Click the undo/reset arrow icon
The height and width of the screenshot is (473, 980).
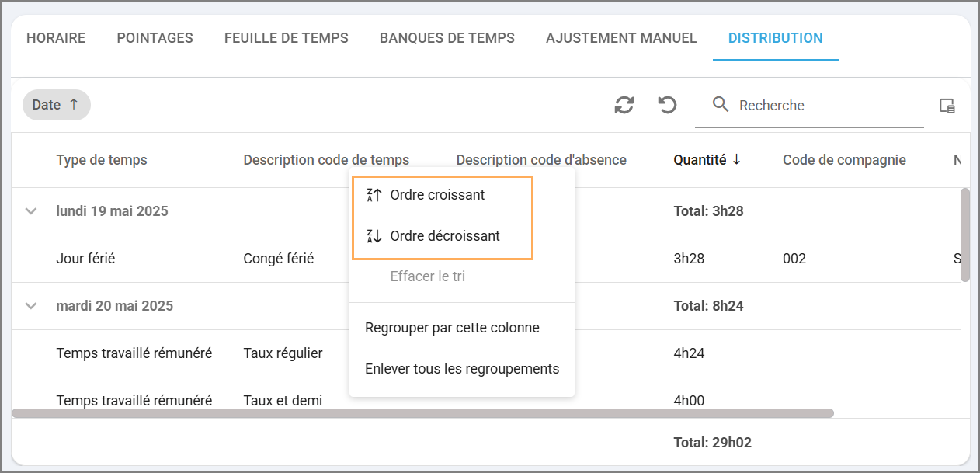click(x=667, y=105)
